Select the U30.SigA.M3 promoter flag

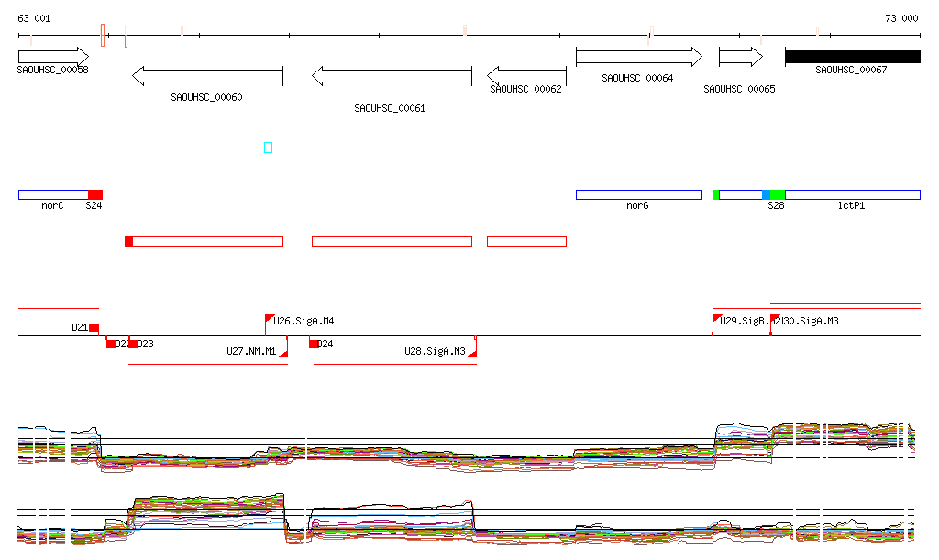pyautogui.click(x=775, y=319)
